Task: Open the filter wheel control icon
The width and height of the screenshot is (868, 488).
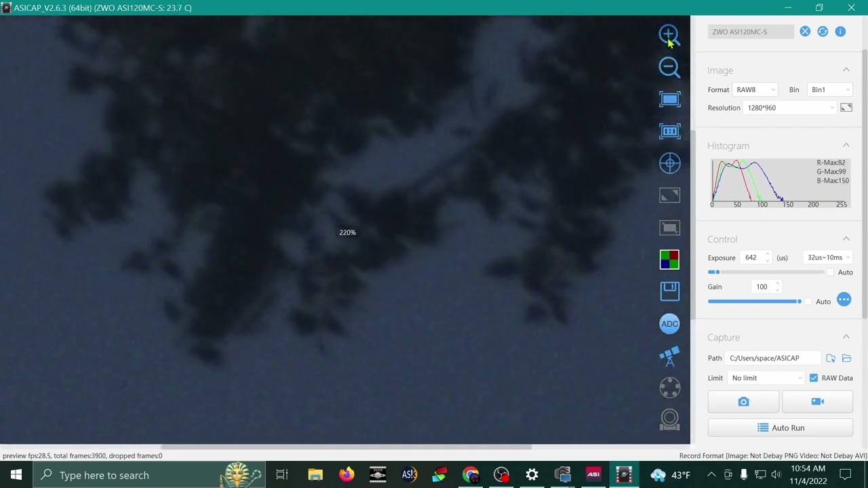Action: 669,387
